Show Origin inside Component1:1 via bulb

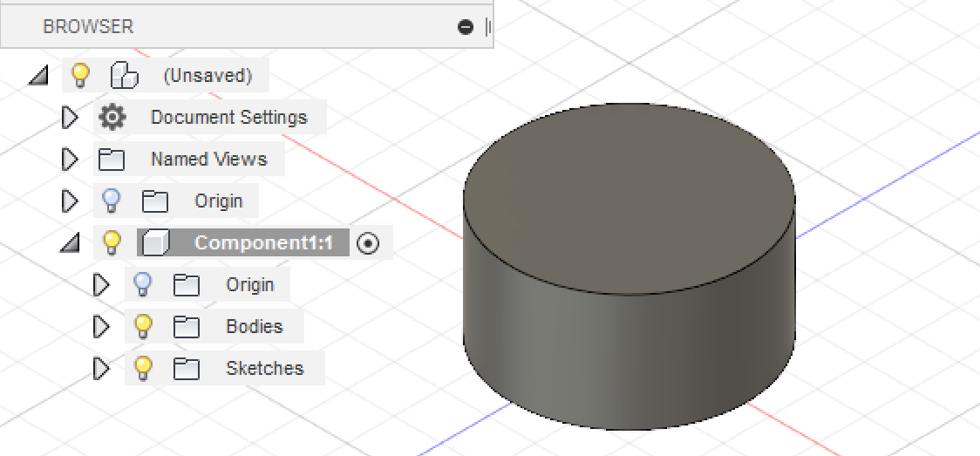142,284
